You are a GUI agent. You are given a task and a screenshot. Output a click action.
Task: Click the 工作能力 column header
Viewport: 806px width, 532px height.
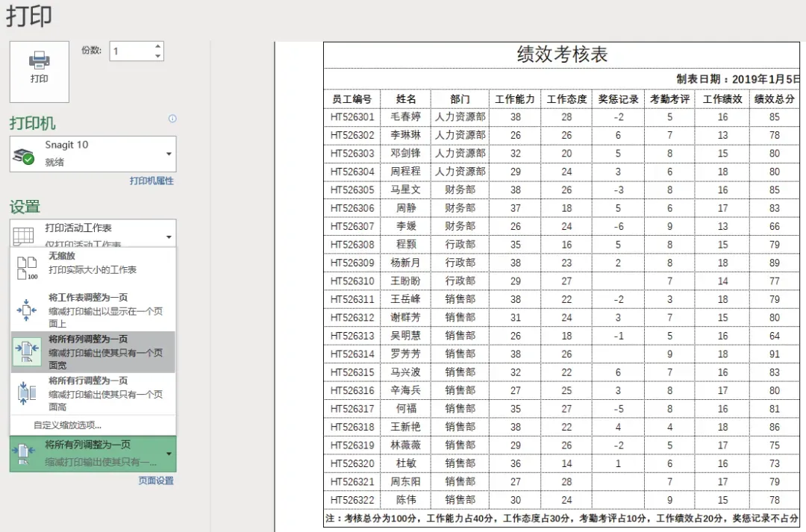tap(515, 98)
